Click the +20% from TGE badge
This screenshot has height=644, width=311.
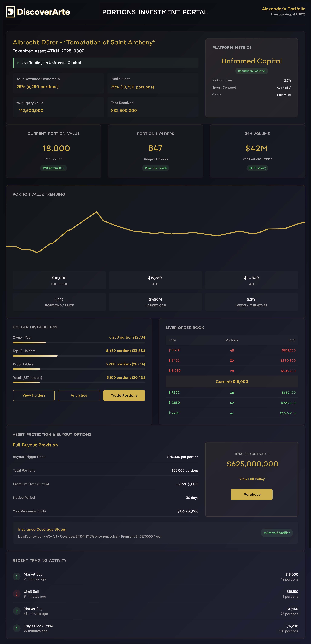(53, 168)
